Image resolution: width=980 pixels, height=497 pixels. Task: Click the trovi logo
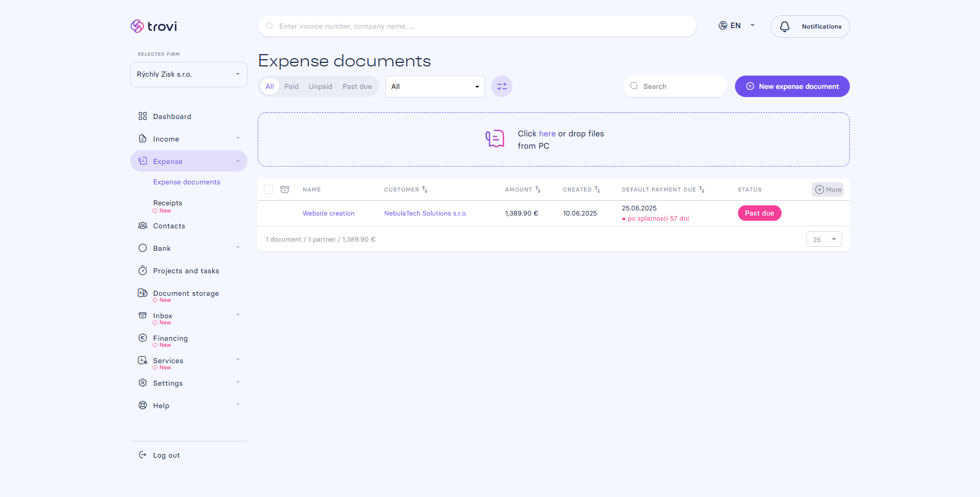[x=154, y=26]
